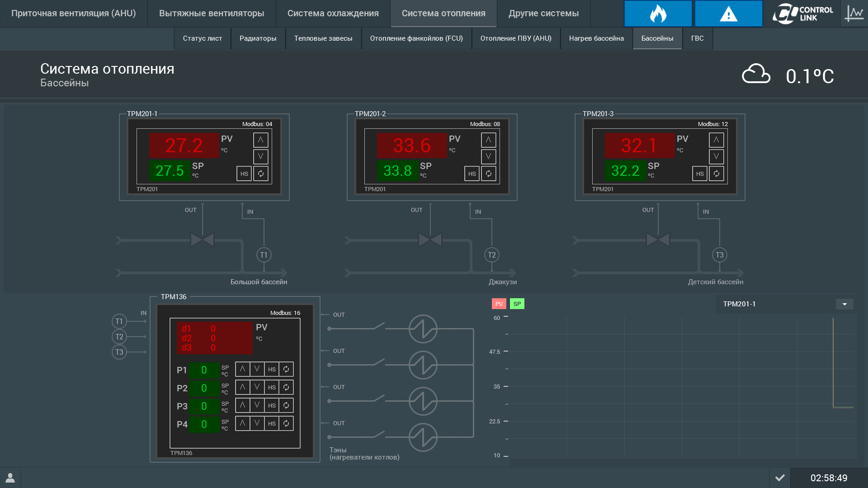Viewport: 868px width, 488px height.
Task: Open the Радиаторы subtab
Action: point(258,38)
